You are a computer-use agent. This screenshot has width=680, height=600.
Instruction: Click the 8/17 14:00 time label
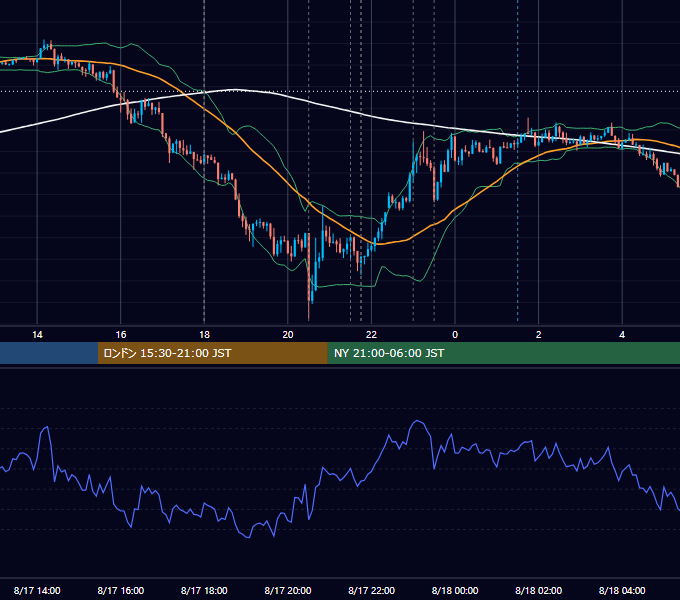(x=37, y=590)
